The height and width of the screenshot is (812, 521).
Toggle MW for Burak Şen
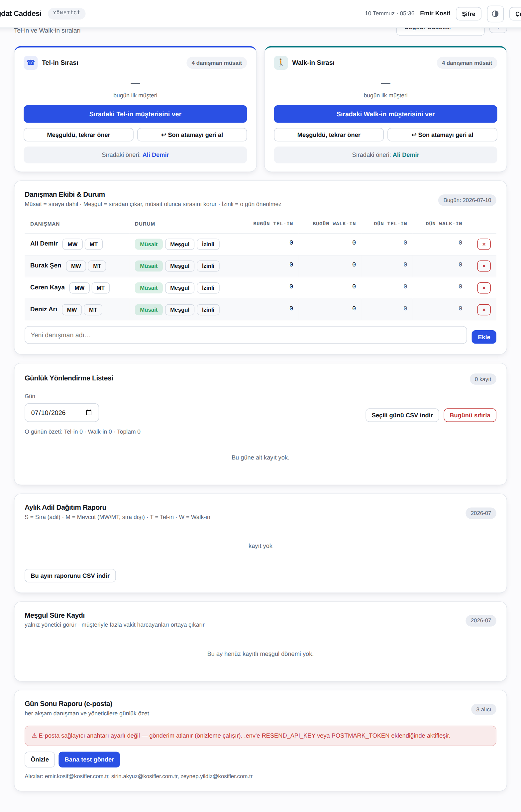76,266
